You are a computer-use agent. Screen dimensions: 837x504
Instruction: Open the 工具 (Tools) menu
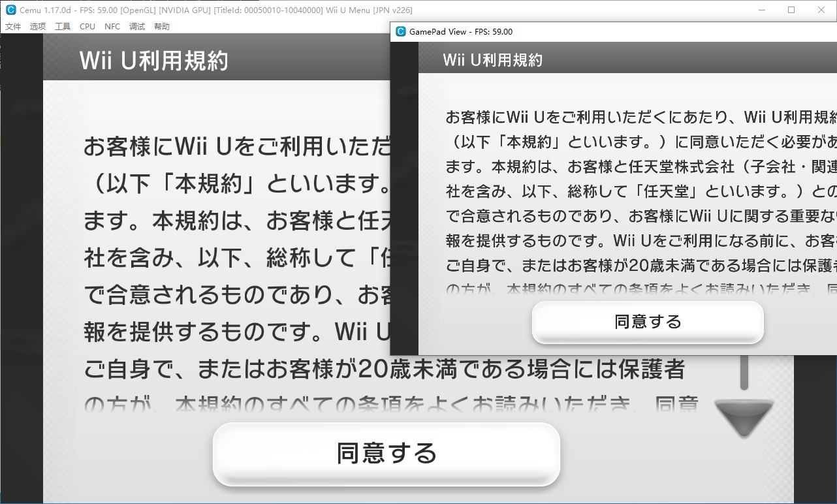click(x=62, y=26)
